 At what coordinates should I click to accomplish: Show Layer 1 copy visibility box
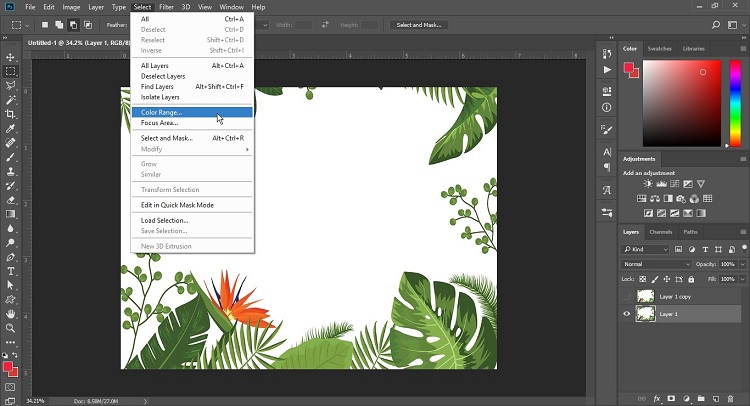click(627, 297)
